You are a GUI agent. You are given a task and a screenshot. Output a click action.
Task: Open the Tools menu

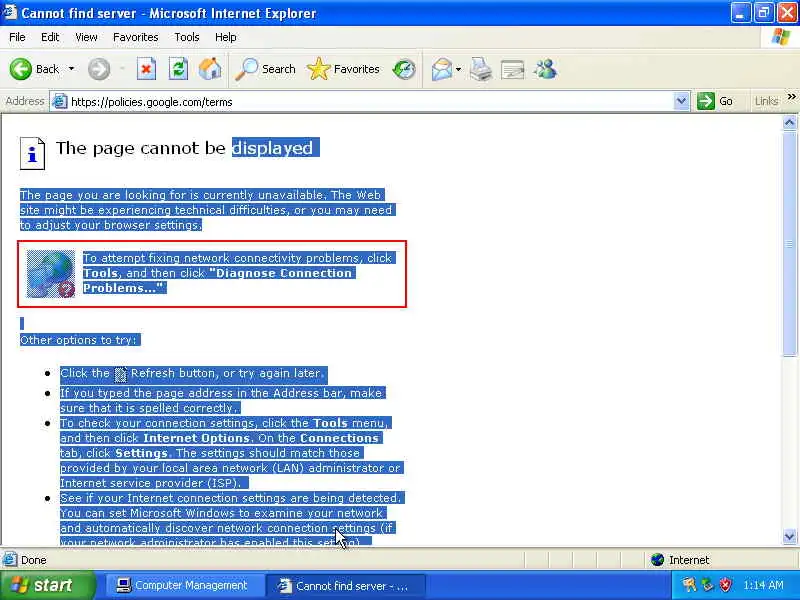(x=186, y=37)
